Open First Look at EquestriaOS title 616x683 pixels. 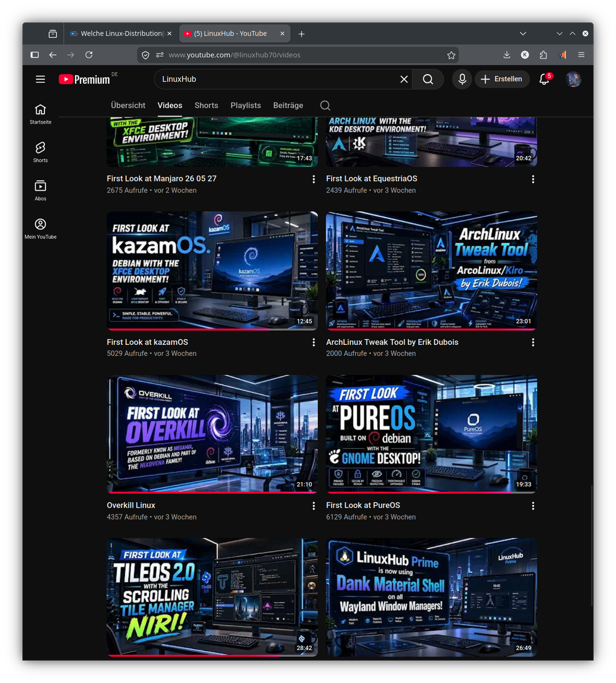[371, 179]
